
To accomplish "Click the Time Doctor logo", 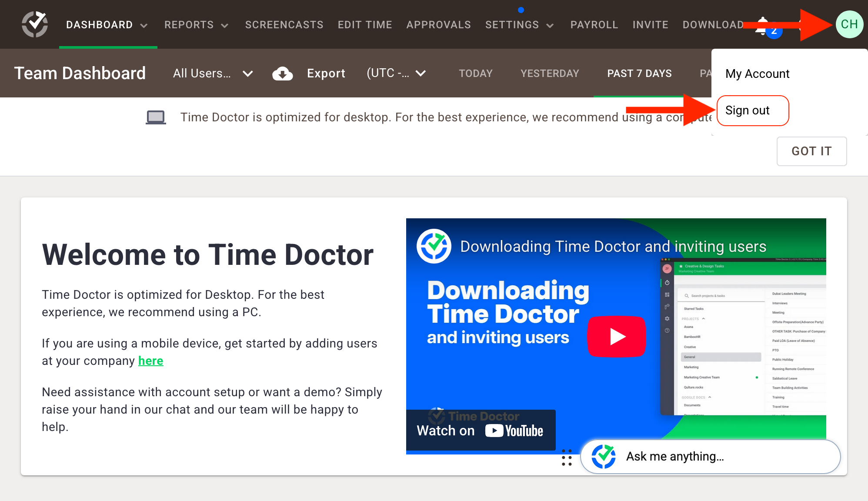I will (35, 24).
